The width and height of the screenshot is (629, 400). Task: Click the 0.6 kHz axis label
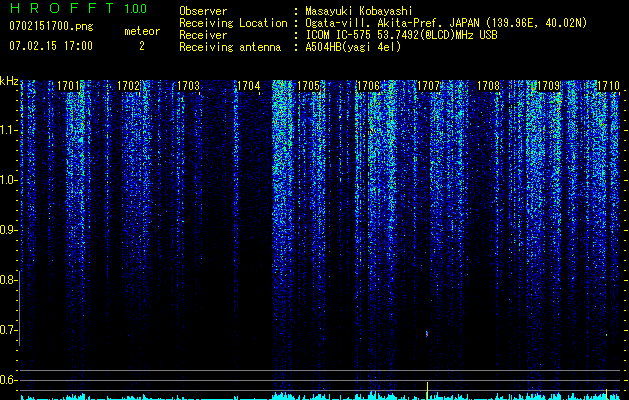[x=8, y=380]
